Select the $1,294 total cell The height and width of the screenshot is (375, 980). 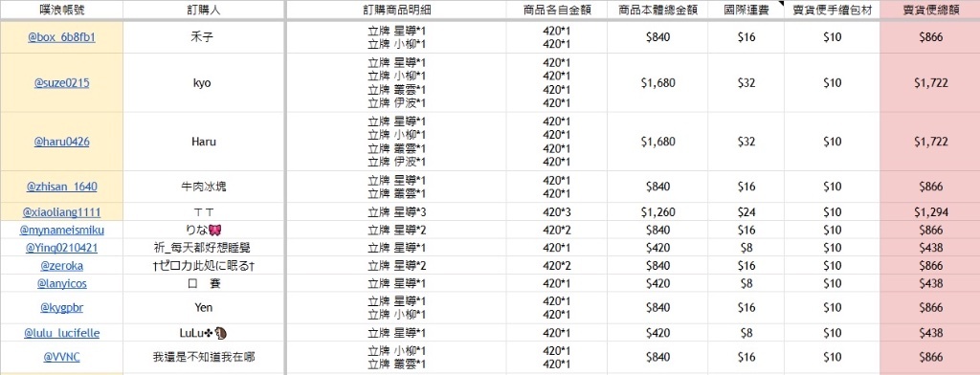point(930,211)
